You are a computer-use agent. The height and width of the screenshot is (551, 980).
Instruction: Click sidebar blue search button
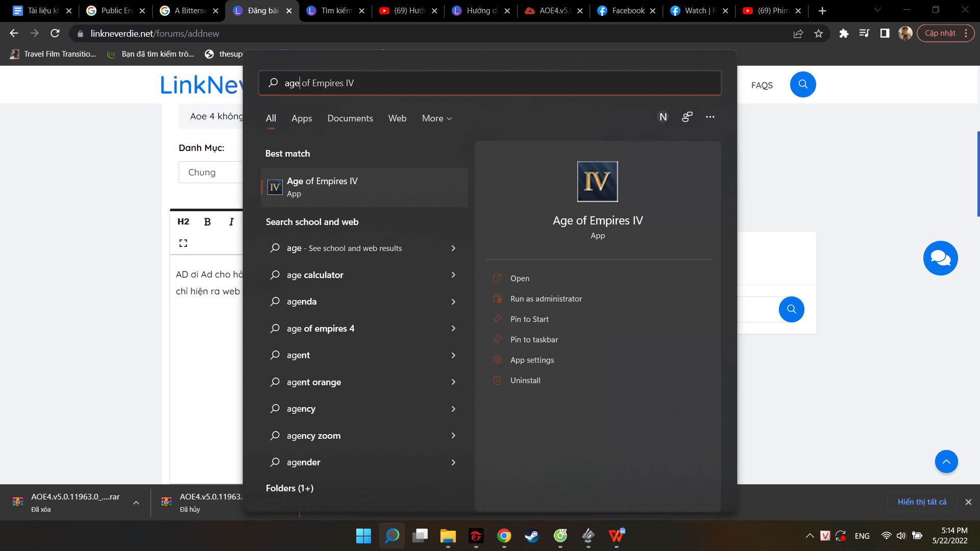pyautogui.click(x=791, y=309)
